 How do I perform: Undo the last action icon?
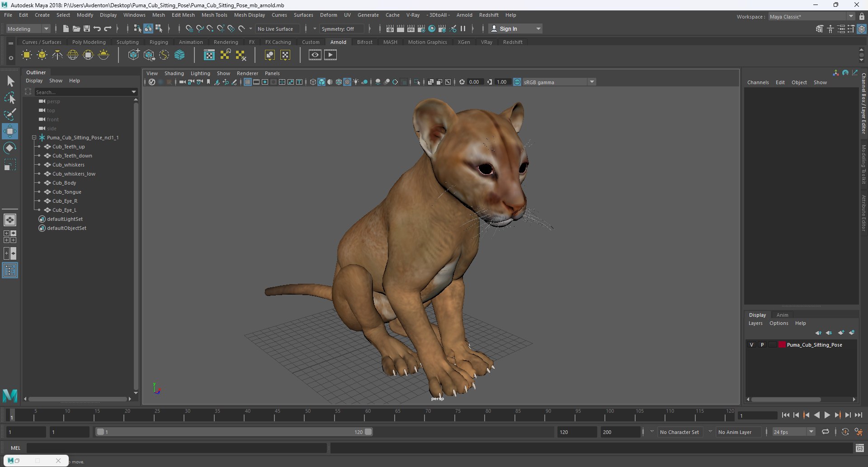pyautogui.click(x=97, y=29)
